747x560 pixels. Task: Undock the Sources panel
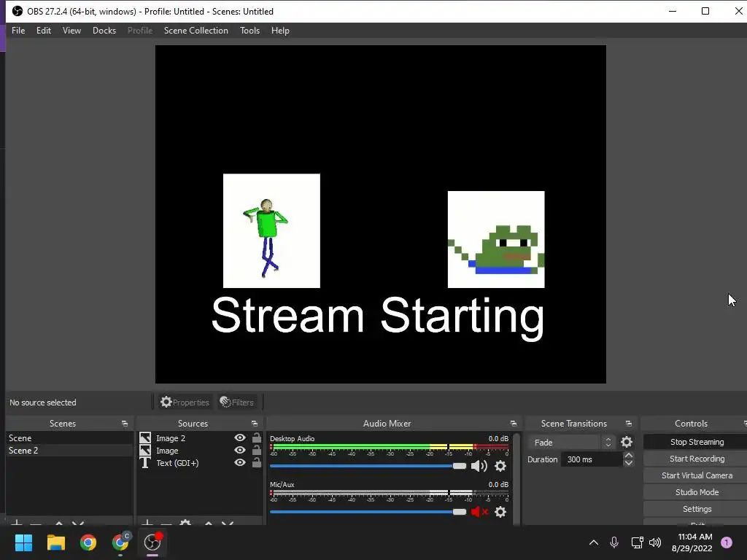tap(255, 424)
